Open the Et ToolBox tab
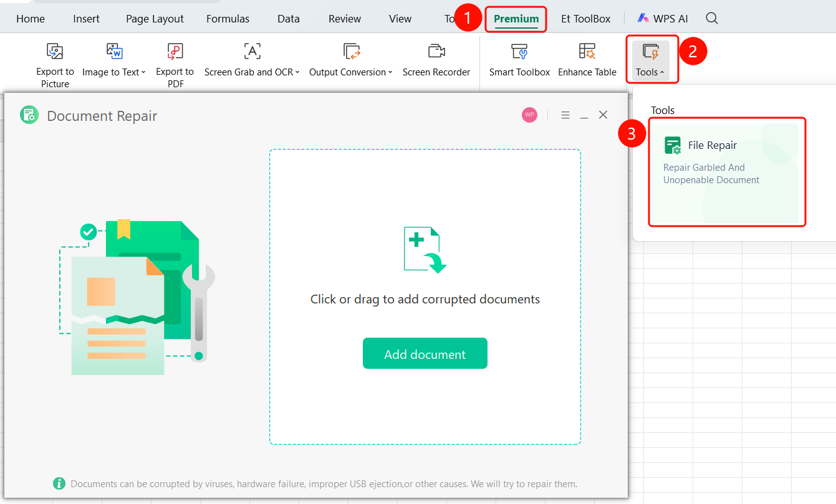The height and width of the screenshot is (504, 836). click(586, 19)
